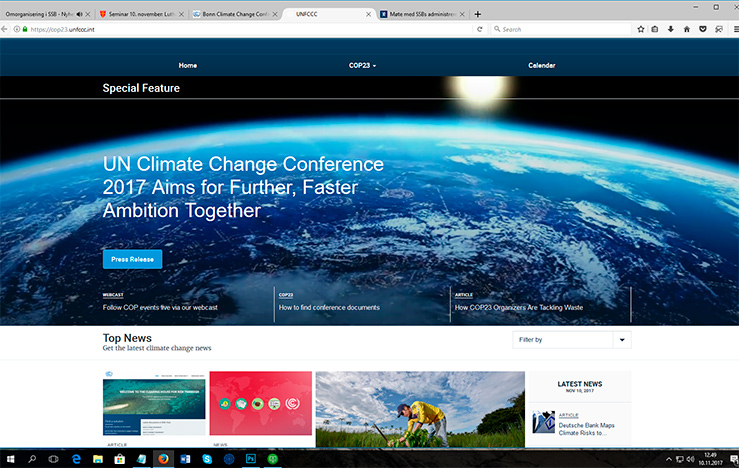
Task: Open Deutsche Bank Maps Climate Risks article
Action: coord(587,429)
